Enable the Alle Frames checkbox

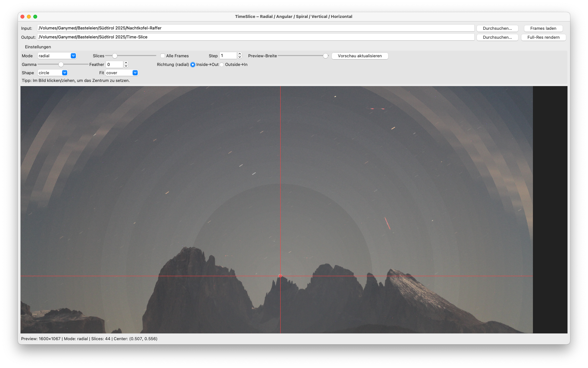tap(163, 56)
